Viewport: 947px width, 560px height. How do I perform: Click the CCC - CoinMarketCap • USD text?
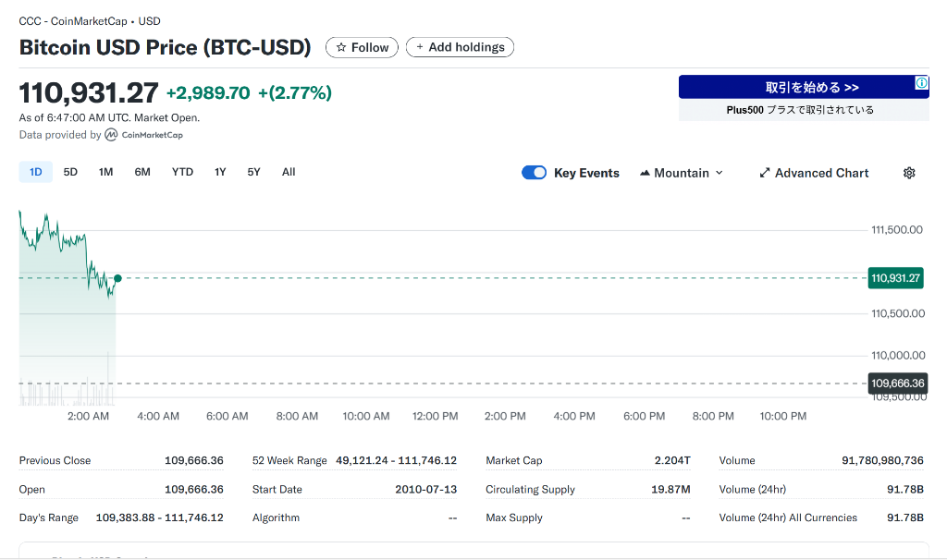[x=90, y=21]
